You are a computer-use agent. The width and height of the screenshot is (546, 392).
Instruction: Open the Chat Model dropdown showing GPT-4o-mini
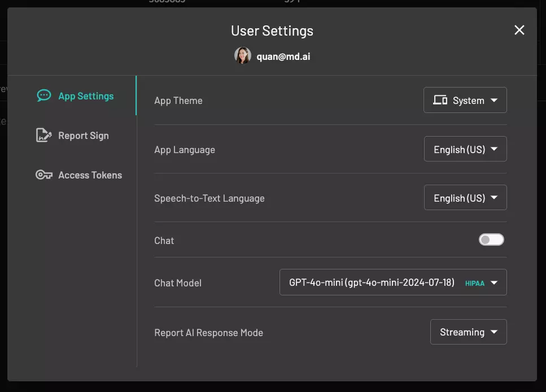tap(393, 282)
